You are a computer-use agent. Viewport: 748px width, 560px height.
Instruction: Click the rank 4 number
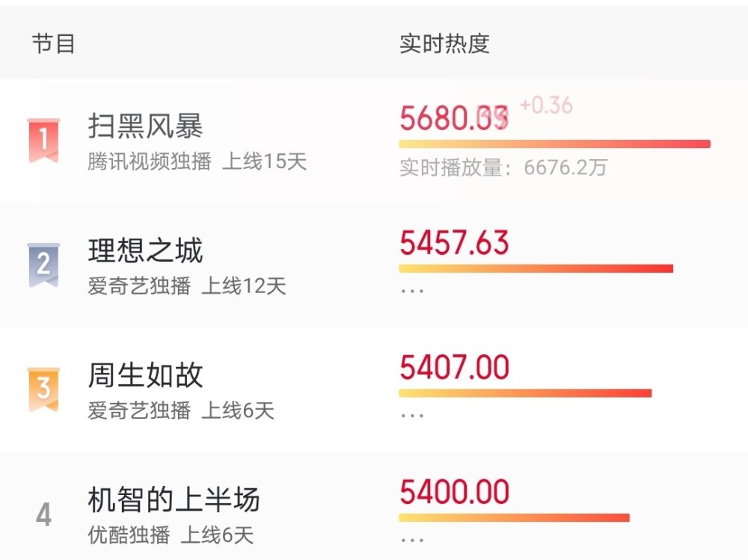pyautogui.click(x=43, y=514)
